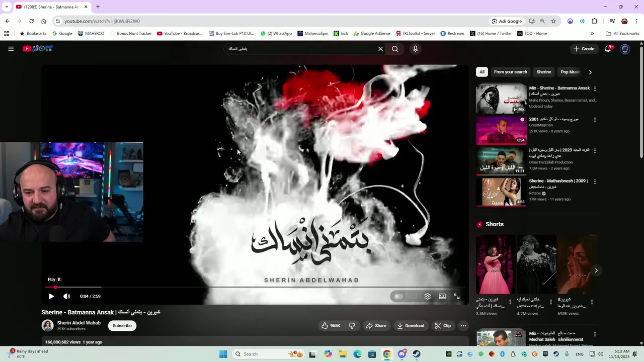Open options for the Mix - Sherine video
Image resolution: width=644 pixels, height=362 pixels.
point(595,88)
